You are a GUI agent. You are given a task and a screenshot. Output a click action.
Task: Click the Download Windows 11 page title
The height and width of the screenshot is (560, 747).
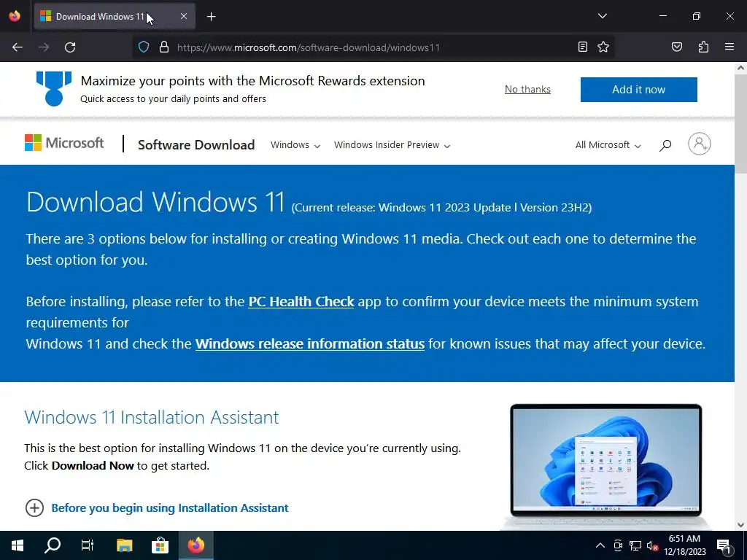(155, 202)
